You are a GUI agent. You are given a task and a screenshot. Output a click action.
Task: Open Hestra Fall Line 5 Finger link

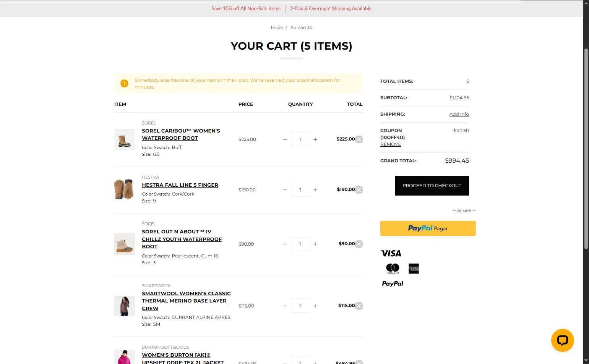[x=180, y=185]
